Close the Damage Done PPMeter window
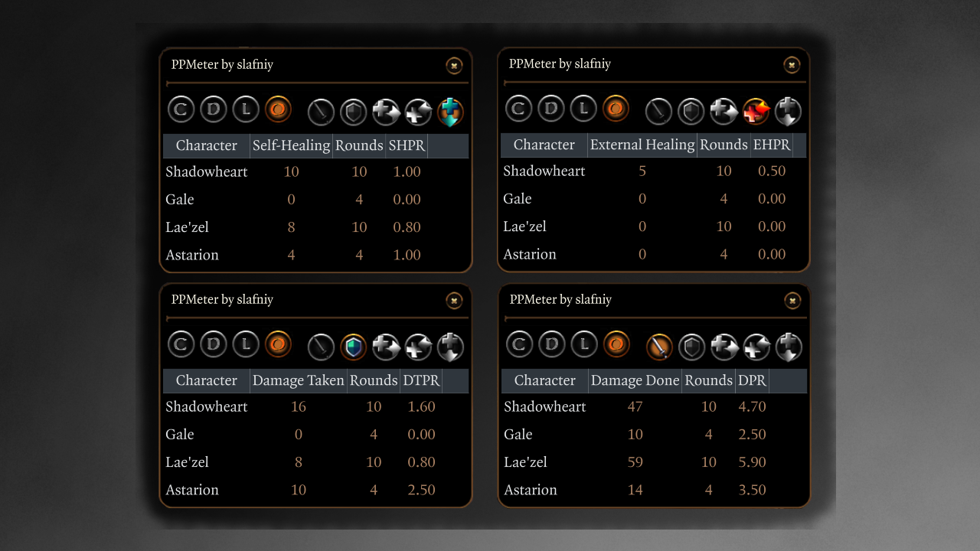This screenshot has width=980, height=551. 792,301
